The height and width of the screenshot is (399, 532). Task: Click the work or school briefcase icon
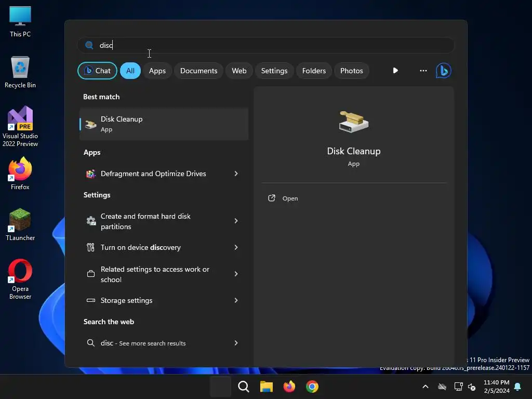pyautogui.click(x=90, y=274)
